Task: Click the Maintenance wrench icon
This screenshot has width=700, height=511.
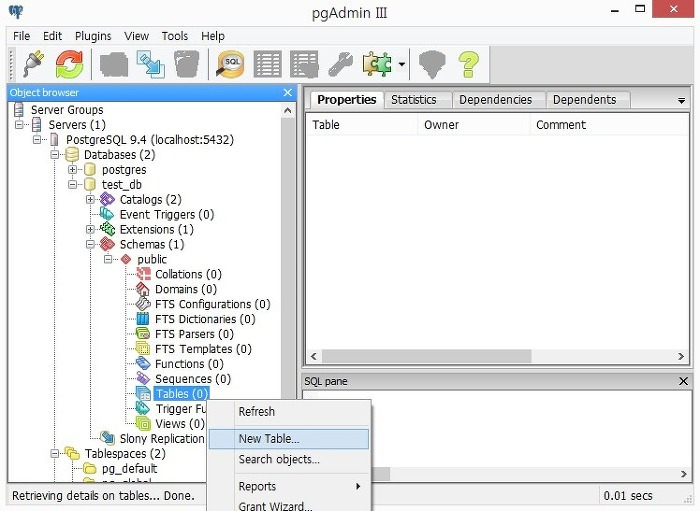Action: pos(341,64)
